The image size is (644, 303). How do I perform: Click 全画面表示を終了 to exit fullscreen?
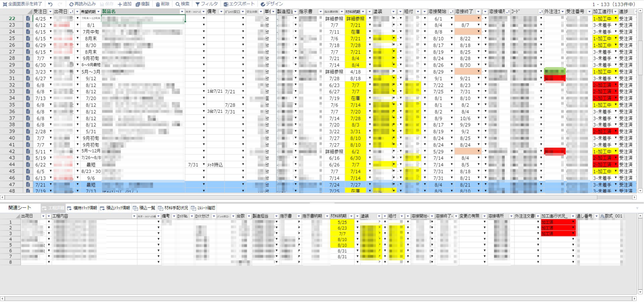22,4
